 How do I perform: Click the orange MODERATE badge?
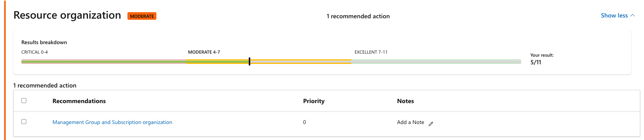click(x=142, y=16)
